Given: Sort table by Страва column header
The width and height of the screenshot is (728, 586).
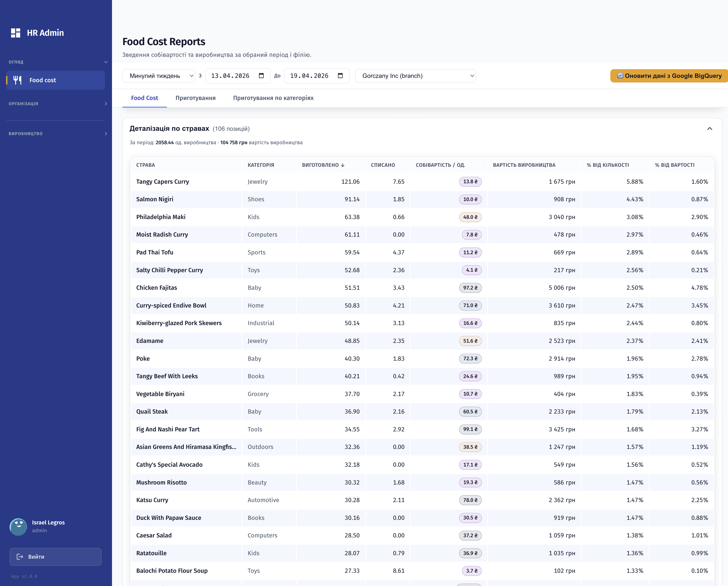Looking at the screenshot, I should (146, 165).
